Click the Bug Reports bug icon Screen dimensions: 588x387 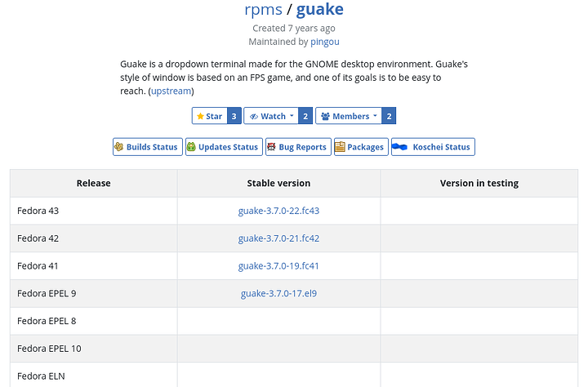(x=271, y=147)
